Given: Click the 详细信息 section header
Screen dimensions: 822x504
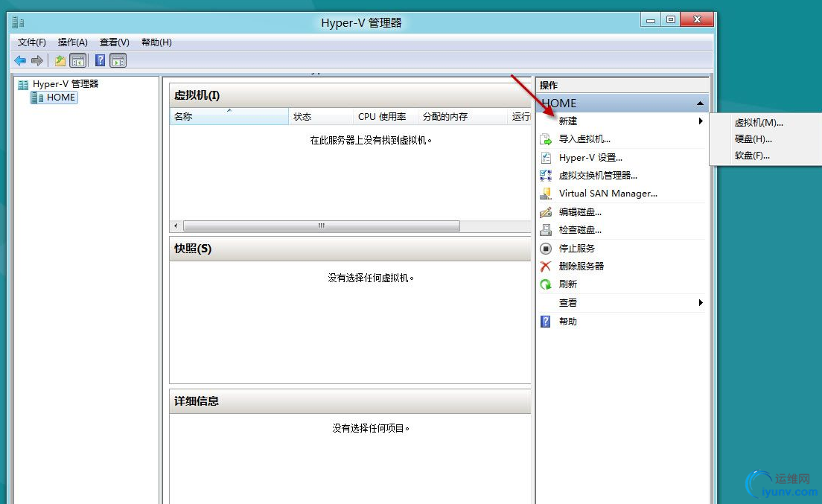Looking at the screenshot, I should click(x=350, y=401).
